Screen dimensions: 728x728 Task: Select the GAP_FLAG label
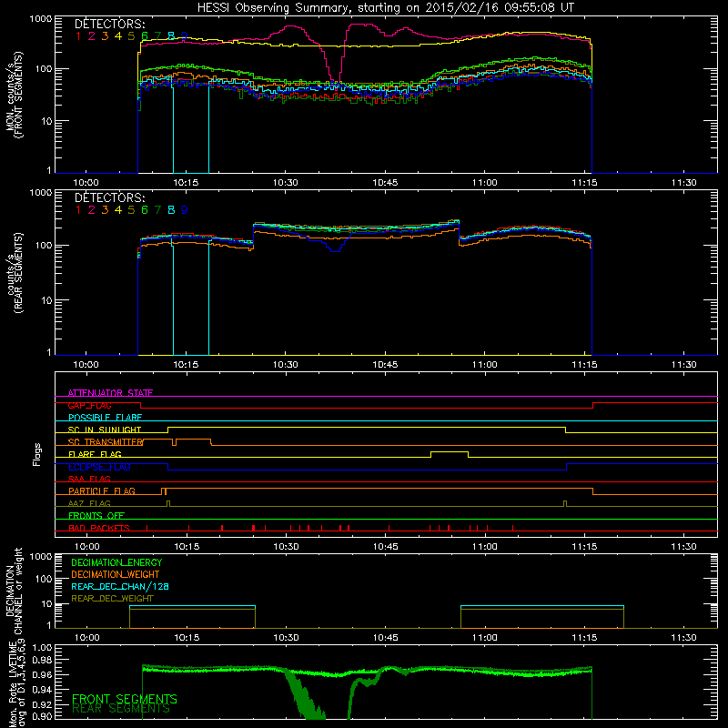pyautogui.click(x=89, y=405)
